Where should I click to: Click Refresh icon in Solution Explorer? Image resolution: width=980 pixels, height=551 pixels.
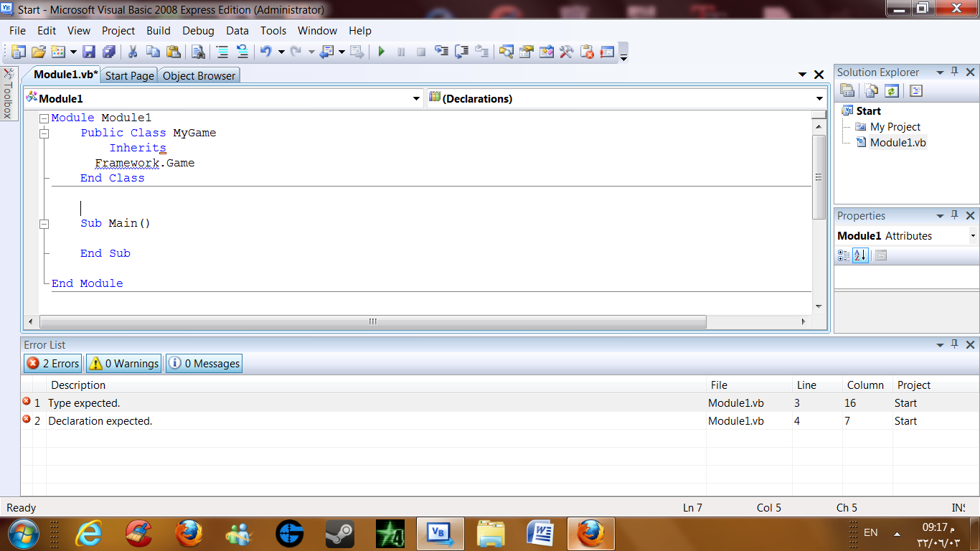click(x=891, y=90)
